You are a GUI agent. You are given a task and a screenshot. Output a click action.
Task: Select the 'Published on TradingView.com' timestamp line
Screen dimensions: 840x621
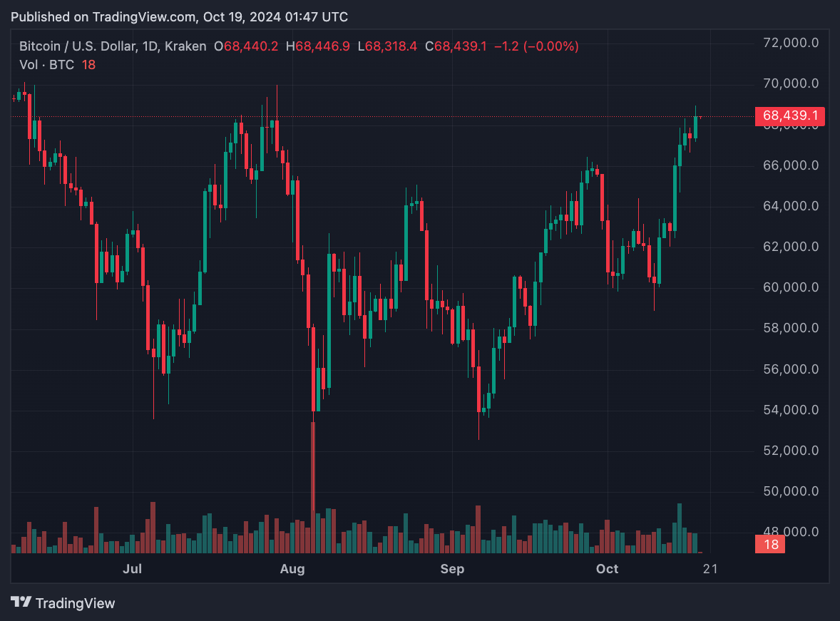[x=180, y=17]
